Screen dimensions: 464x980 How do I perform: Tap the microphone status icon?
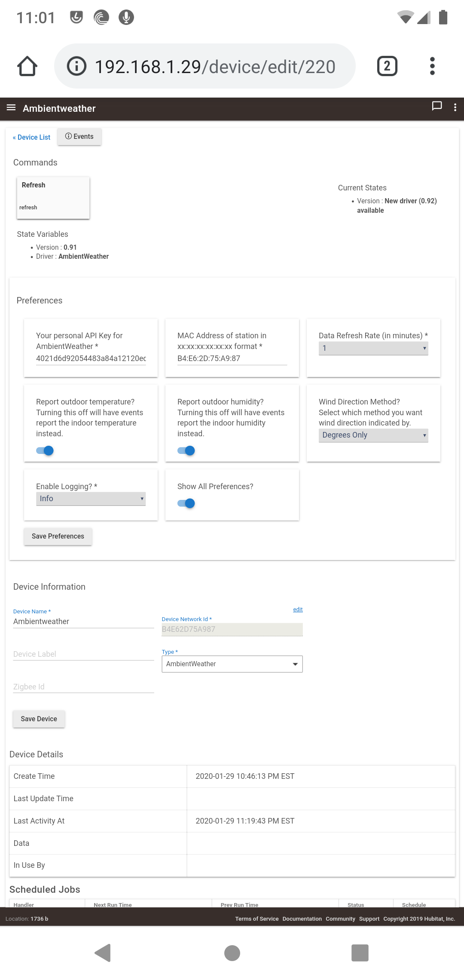pyautogui.click(x=126, y=18)
